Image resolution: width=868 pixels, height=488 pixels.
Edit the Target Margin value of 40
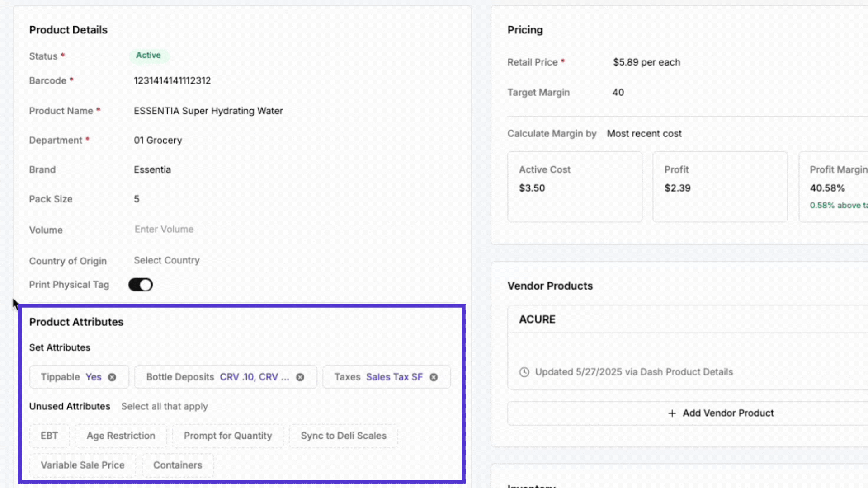click(618, 92)
